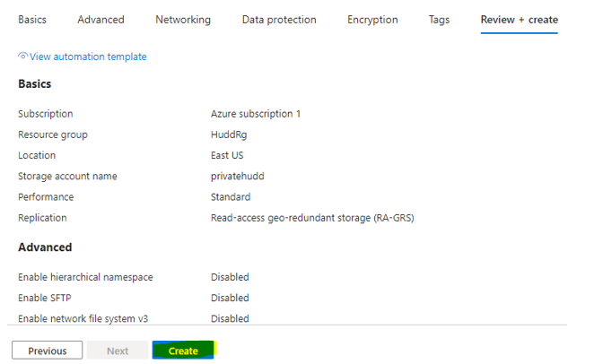603x364 pixels.
Task: Switch to the Tags tab
Action: point(439,20)
